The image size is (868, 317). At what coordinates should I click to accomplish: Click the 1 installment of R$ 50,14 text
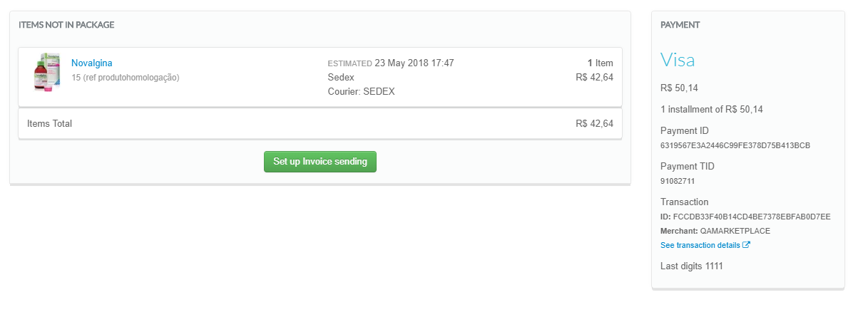pyautogui.click(x=712, y=109)
